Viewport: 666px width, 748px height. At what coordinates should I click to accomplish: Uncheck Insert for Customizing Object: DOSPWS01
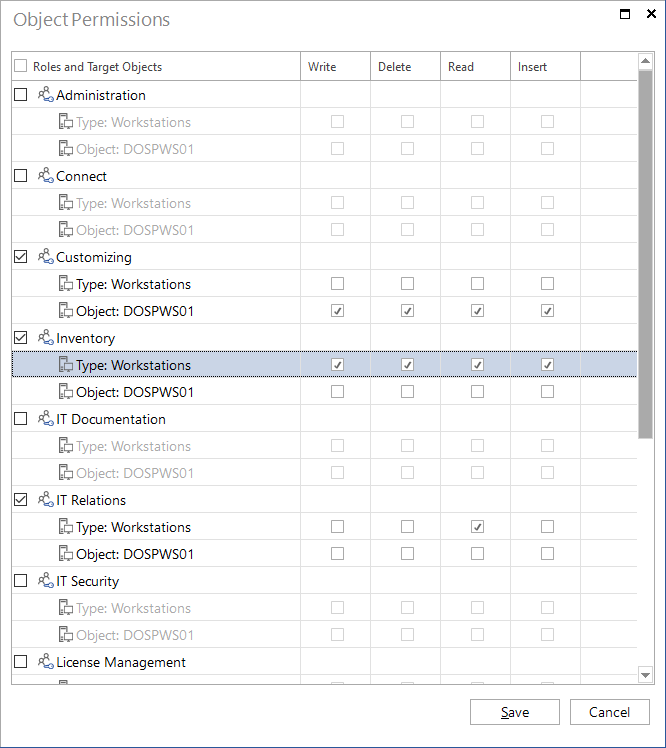point(547,311)
